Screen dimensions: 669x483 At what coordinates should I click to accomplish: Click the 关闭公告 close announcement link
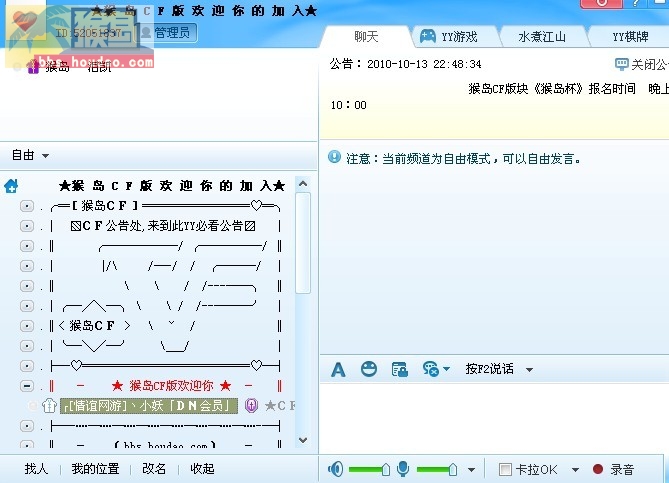click(649, 64)
